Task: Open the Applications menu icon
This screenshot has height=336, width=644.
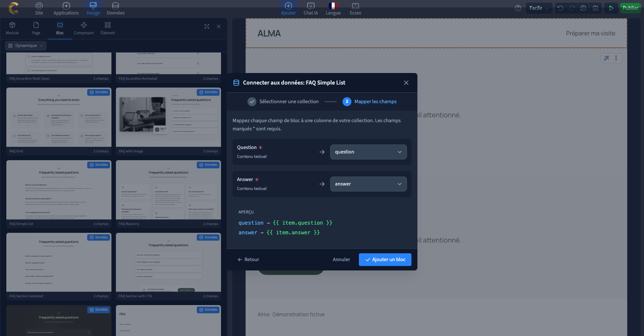Action: click(x=66, y=6)
